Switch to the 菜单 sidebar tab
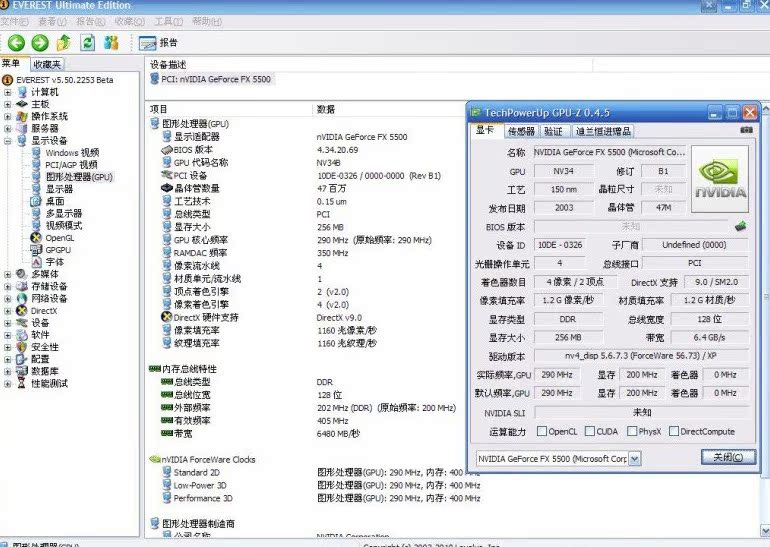Image resolution: width=770 pixels, height=547 pixels. click(11, 63)
